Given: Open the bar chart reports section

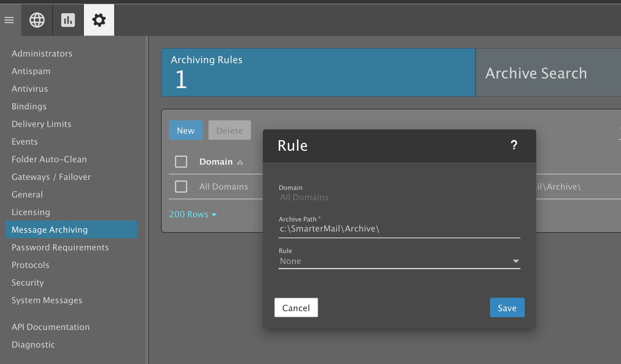Looking at the screenshot, I should 68,20.
